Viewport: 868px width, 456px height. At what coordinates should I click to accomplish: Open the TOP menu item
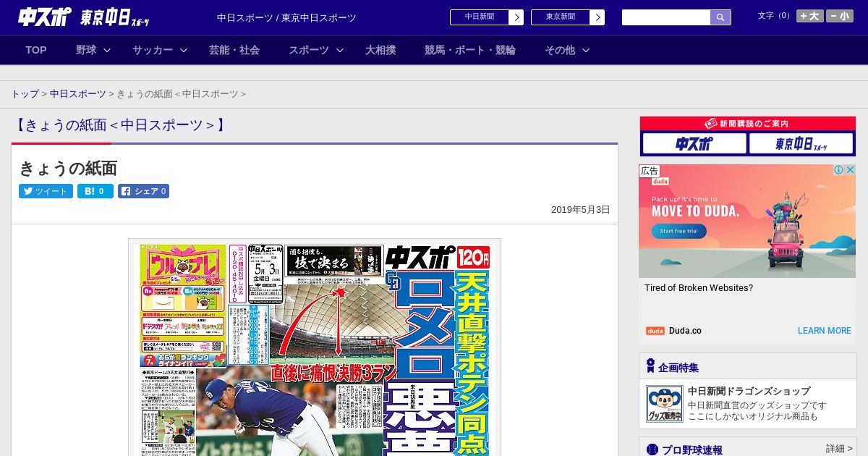(x=36, y=50)
